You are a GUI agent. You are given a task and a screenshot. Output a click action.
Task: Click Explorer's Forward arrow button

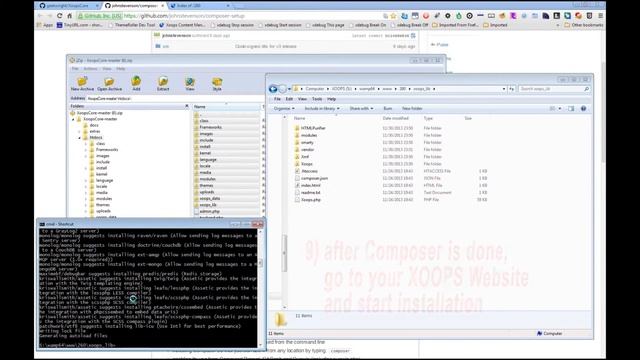point(282,89)
